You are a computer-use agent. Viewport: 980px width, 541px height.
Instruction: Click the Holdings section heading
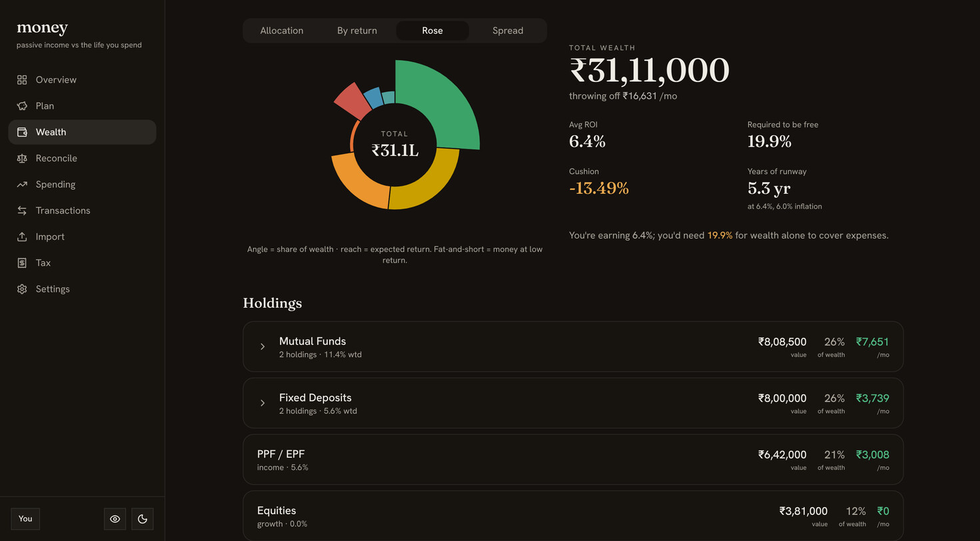pos(272,303)
